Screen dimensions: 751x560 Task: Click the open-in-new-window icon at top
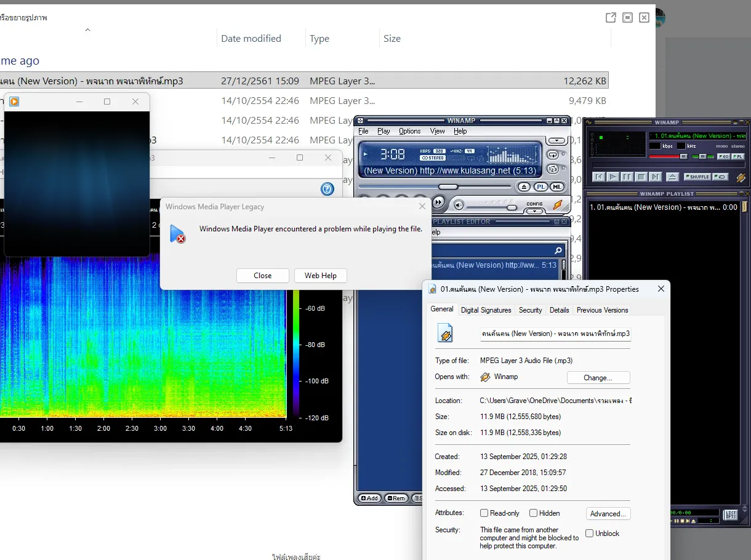(x=611, y=17)
